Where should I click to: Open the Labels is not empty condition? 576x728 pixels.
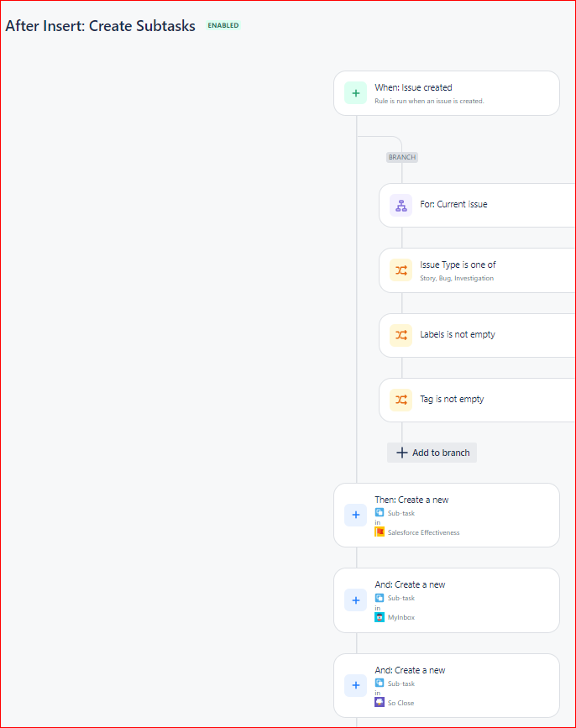click(x=478, y=335)
